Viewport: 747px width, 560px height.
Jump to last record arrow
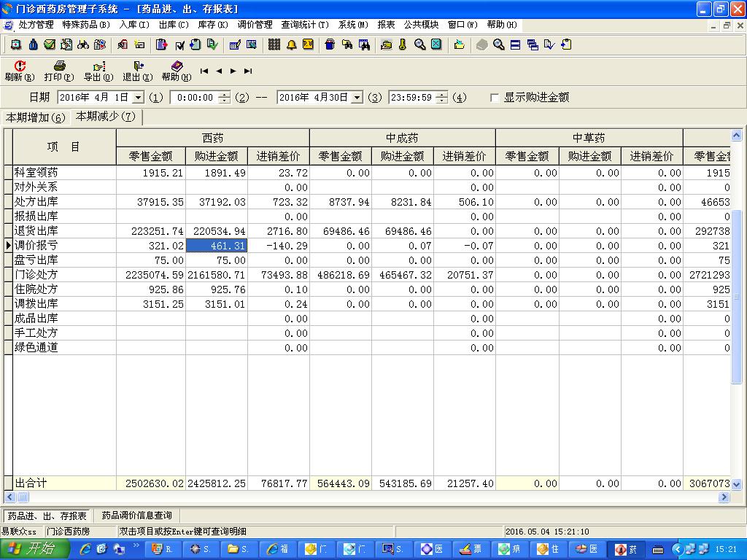pos(248,71)
